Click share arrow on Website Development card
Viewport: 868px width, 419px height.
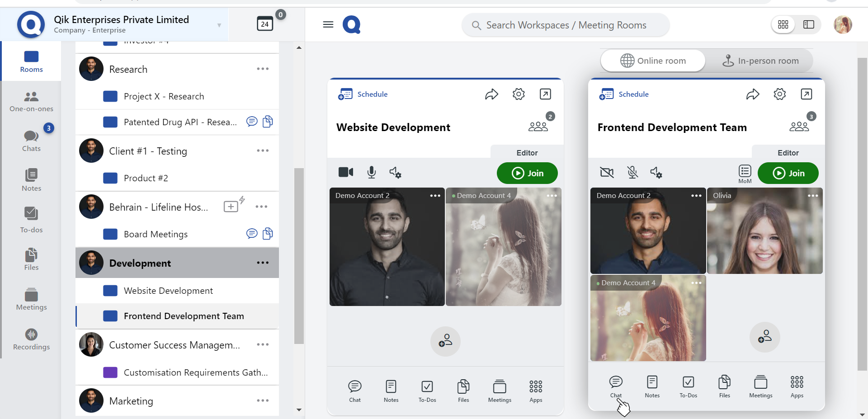pyautogui.click(x=491, y=94)
